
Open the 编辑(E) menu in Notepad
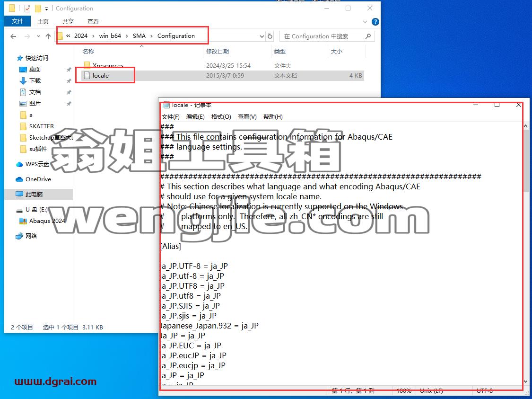[195, 116]
